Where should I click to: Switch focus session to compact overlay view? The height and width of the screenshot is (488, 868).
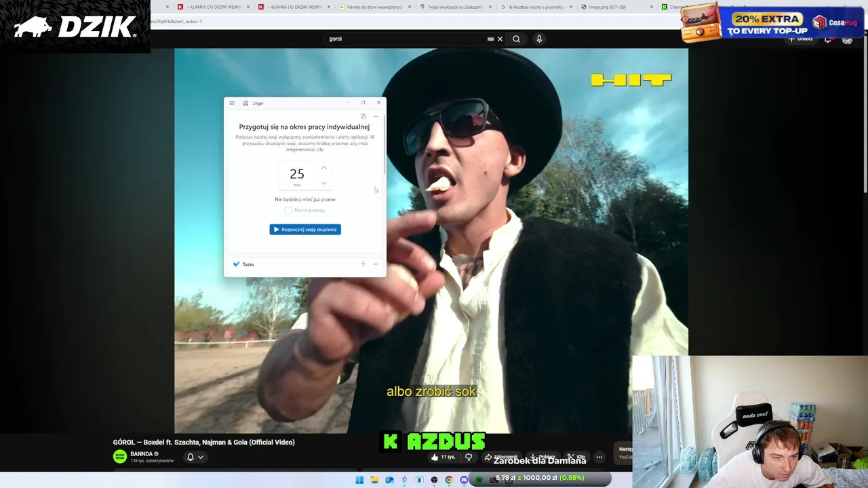pyautogui.click(x=363, y=116)
